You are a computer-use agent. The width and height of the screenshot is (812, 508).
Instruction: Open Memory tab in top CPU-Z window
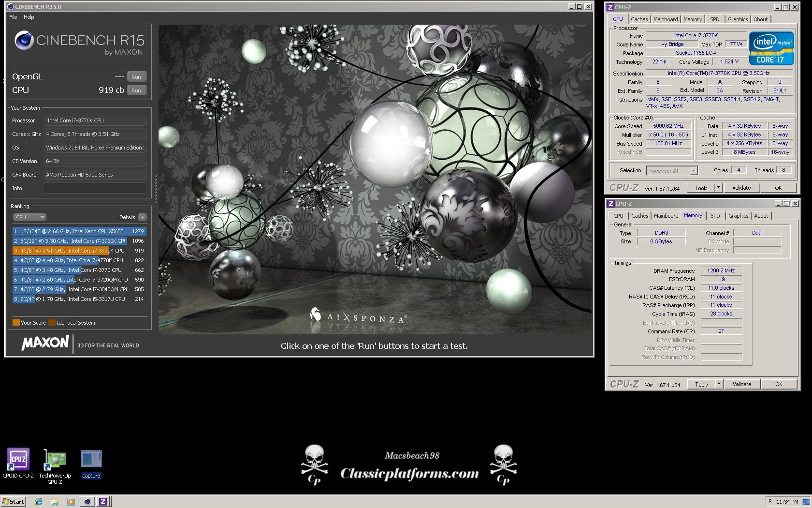[693, 19]
